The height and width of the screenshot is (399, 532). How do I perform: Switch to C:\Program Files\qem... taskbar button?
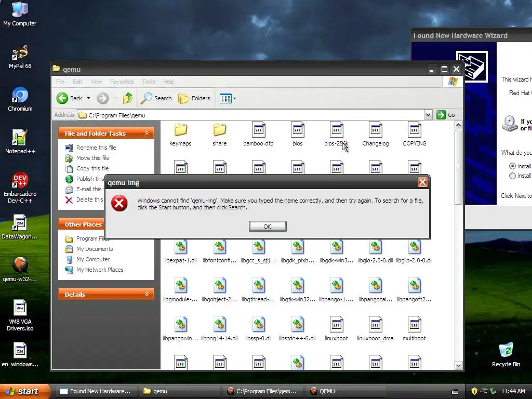coord(263,391)
